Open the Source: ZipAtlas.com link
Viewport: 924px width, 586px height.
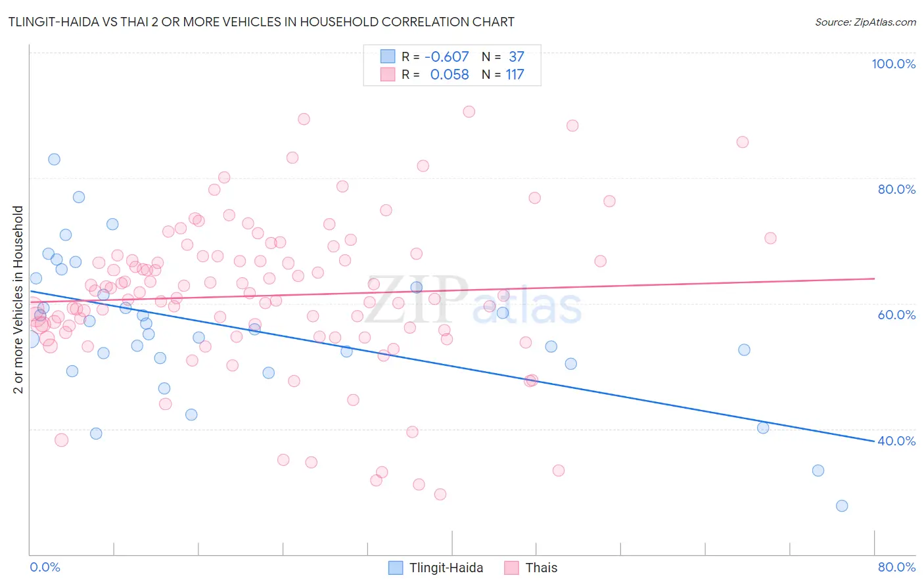[x=866, y=22]
